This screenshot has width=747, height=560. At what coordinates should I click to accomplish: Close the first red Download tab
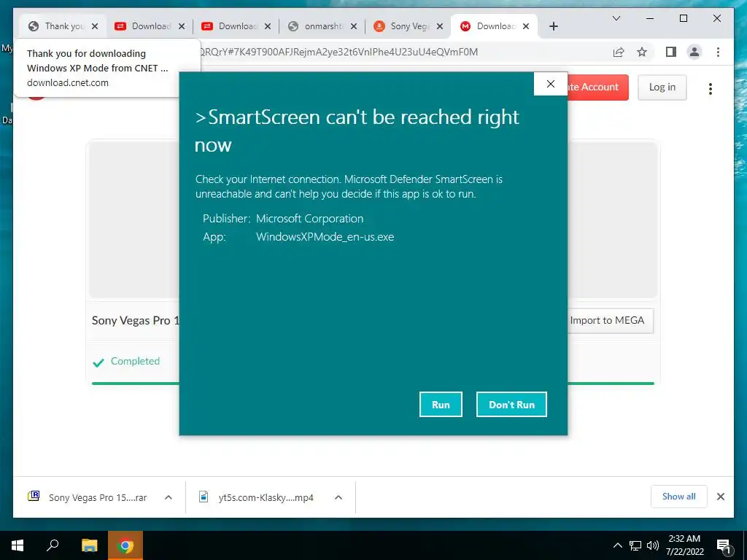pyautogui.click(x=182, y=26)
